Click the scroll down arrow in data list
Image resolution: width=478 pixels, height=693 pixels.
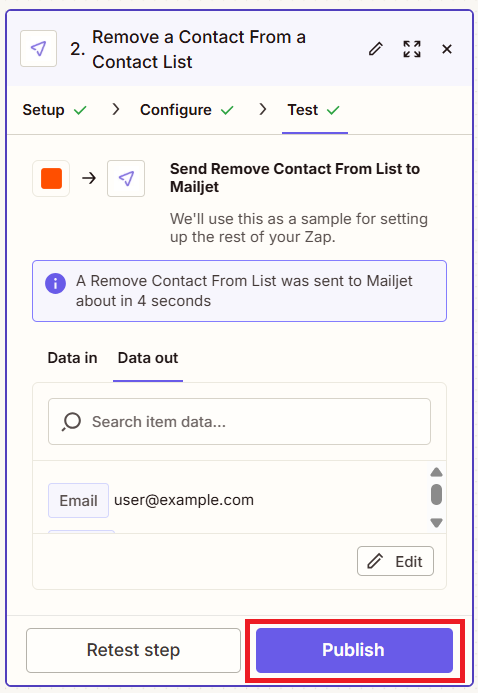(436, 523)
